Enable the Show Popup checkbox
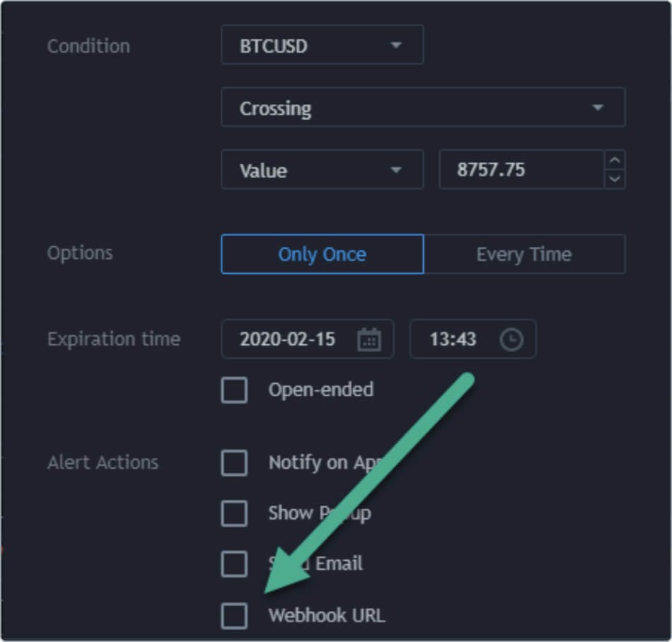This screenshot has height=642, width=672. 234,513
